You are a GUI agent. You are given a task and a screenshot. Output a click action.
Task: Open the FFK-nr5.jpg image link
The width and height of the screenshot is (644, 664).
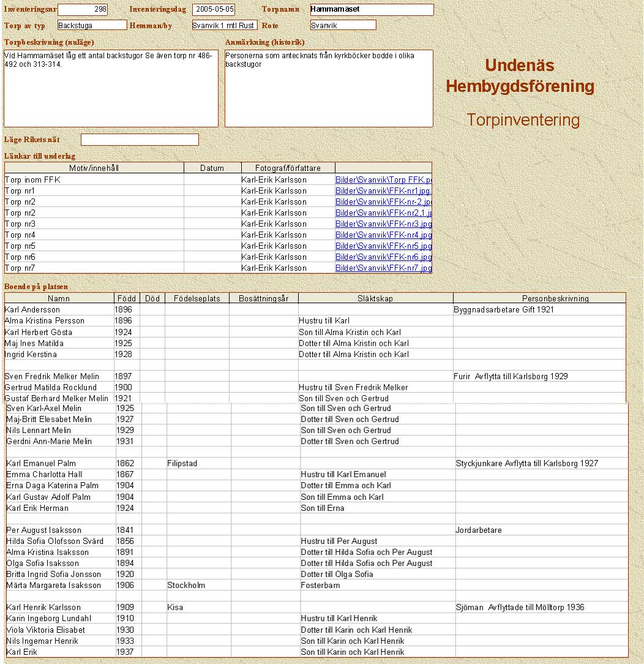point(383,246)
